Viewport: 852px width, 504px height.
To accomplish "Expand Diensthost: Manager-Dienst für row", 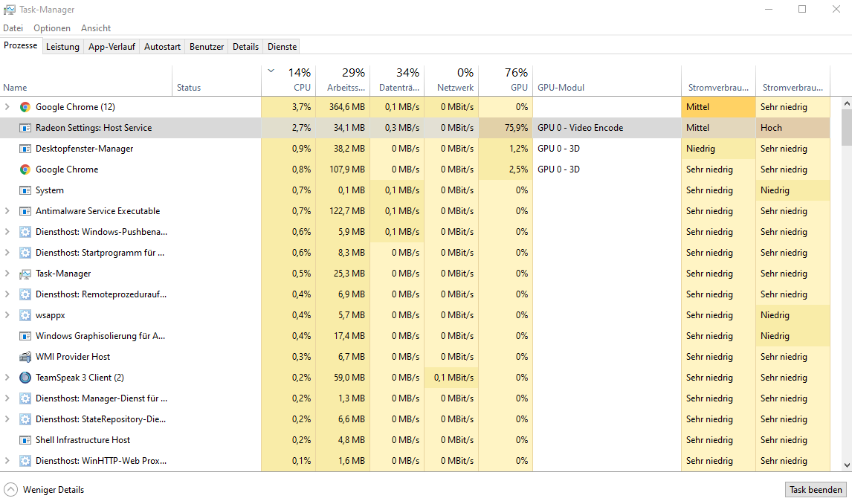I will pos(7,398).
